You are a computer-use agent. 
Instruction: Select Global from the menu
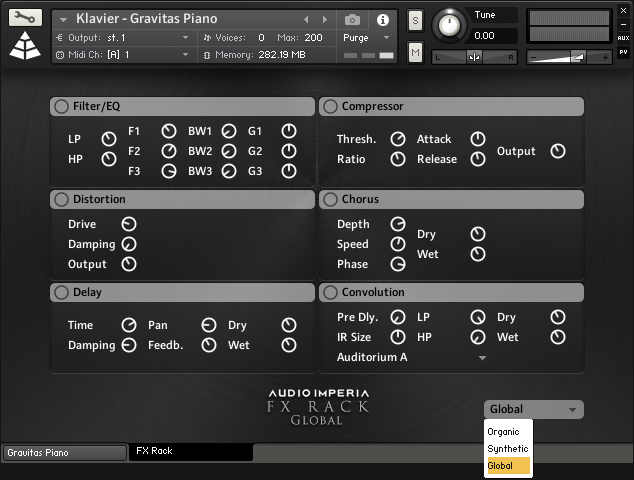coord(508,466)
